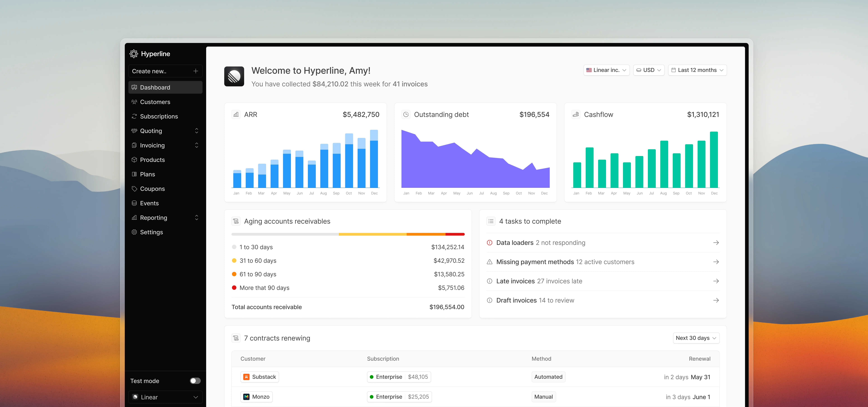
Task: Open Late invoices via its arrow
Action: tap(716, 281)
